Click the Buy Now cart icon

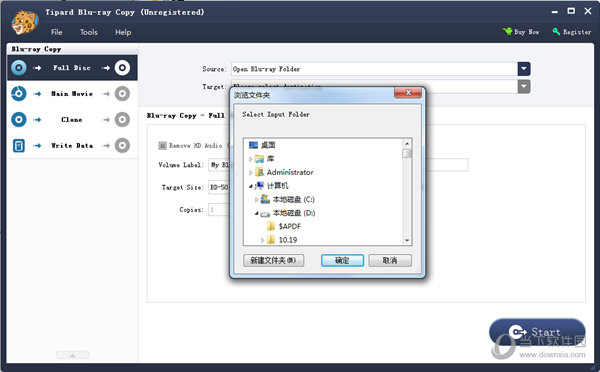tap(507, 31)
